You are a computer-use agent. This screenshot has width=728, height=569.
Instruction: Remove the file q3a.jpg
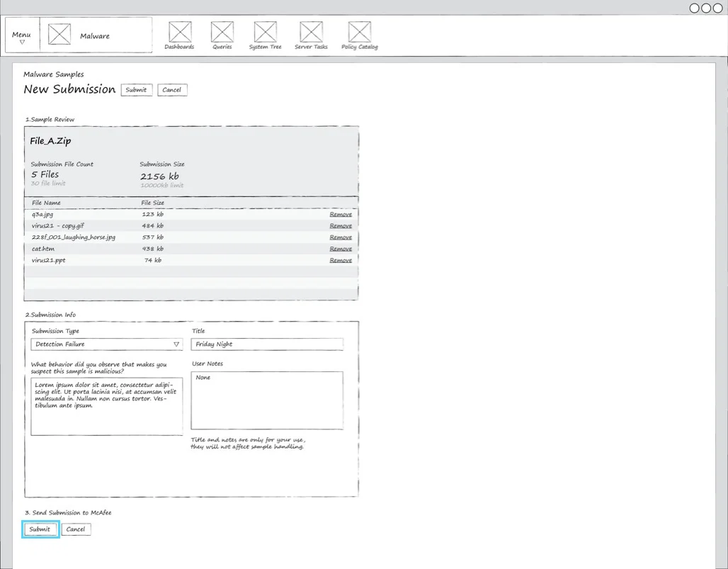pos(341,214)
